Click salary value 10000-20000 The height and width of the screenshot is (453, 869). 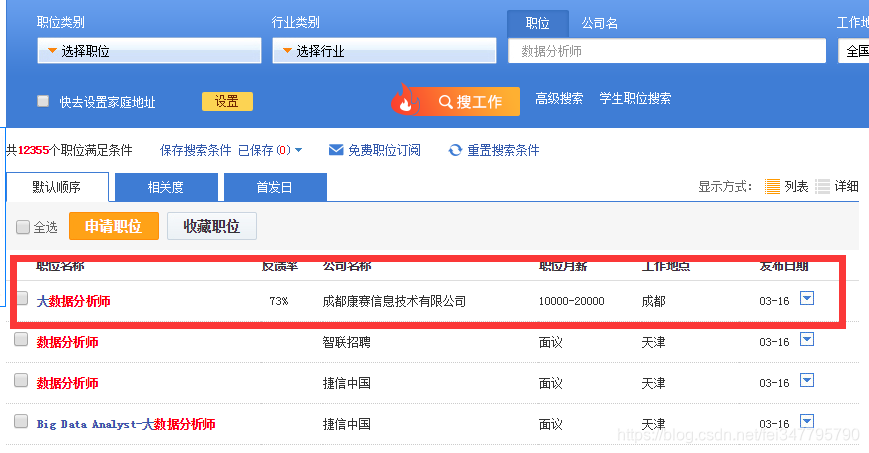[571, 301]
